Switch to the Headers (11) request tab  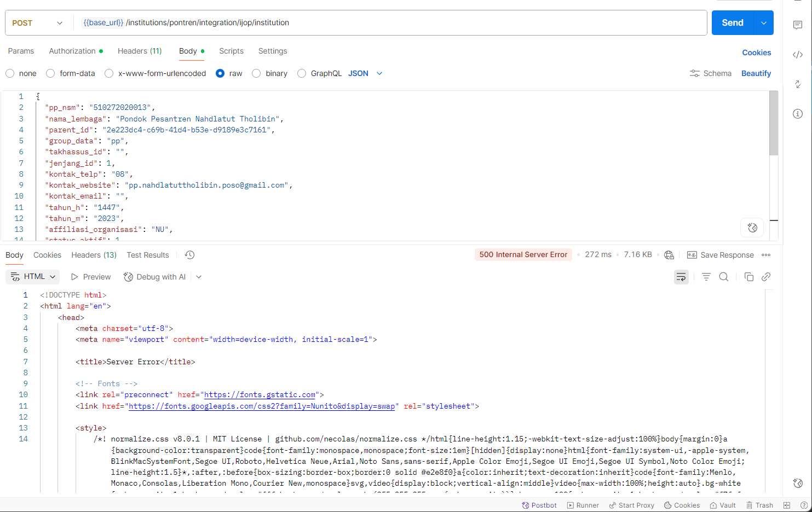coord(140,51)
